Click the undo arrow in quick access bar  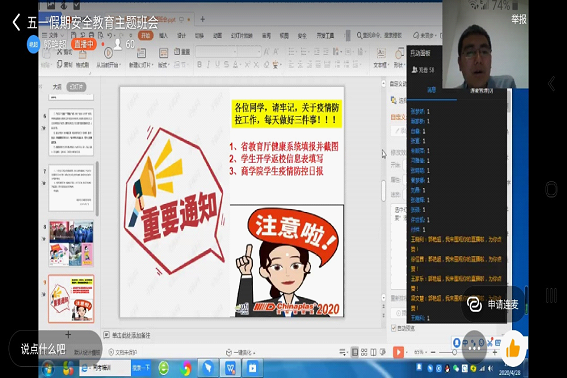110,35
